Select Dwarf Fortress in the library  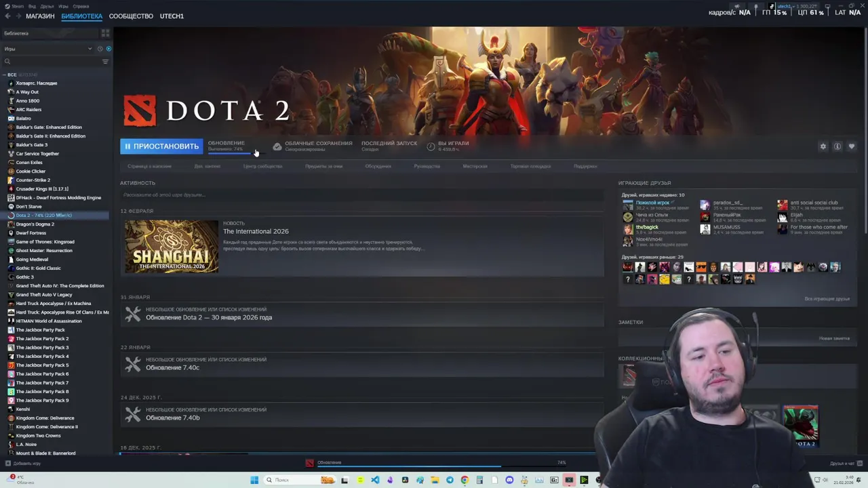point(31,233)
